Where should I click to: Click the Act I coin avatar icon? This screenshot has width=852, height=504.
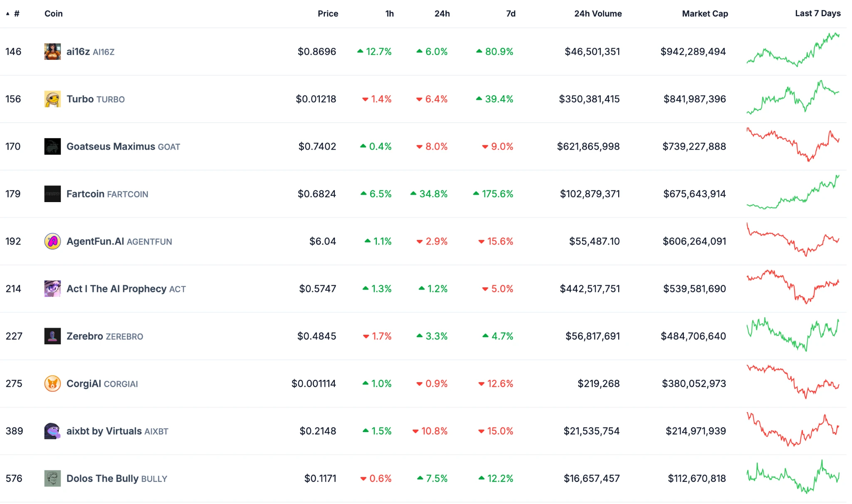point(52,289)
